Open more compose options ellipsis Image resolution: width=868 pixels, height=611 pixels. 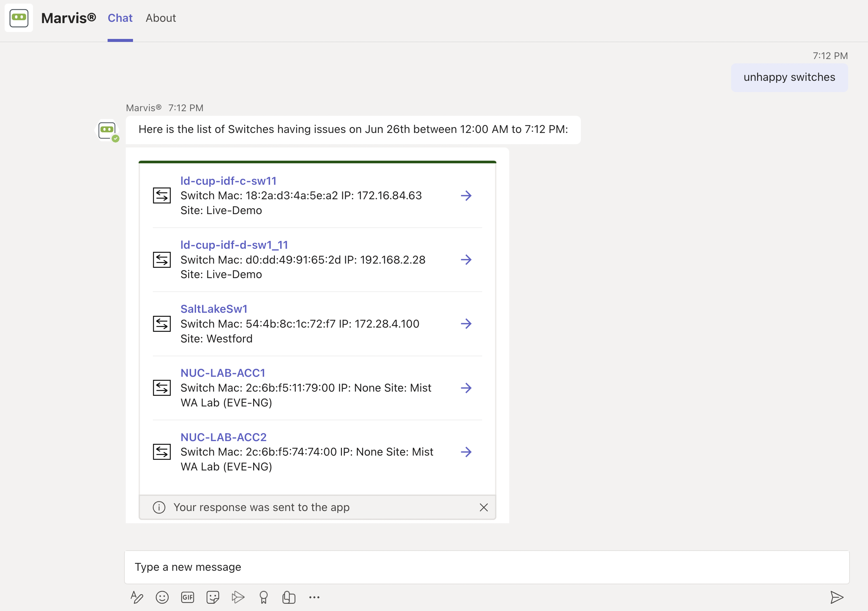(314, 597)
